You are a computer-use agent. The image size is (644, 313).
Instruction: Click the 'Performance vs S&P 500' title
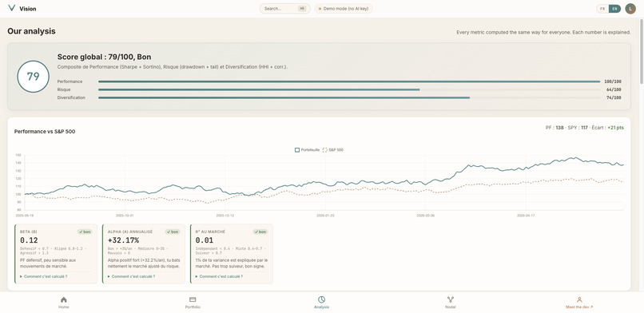(x=45, y=132)
